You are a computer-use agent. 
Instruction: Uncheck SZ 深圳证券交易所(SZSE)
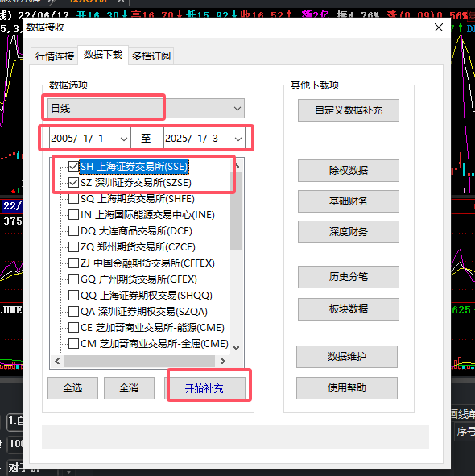(x=73, y=183)
